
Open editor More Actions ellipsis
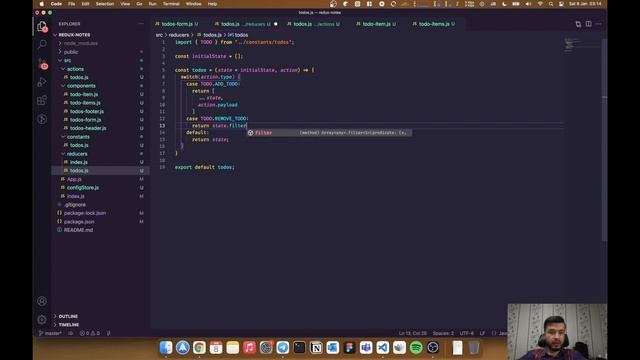pyautogui.click(x=599, y=24)
